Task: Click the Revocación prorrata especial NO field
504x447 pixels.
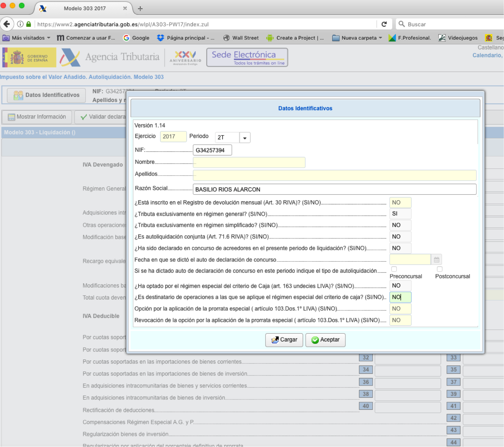Action: pos(400,320)
